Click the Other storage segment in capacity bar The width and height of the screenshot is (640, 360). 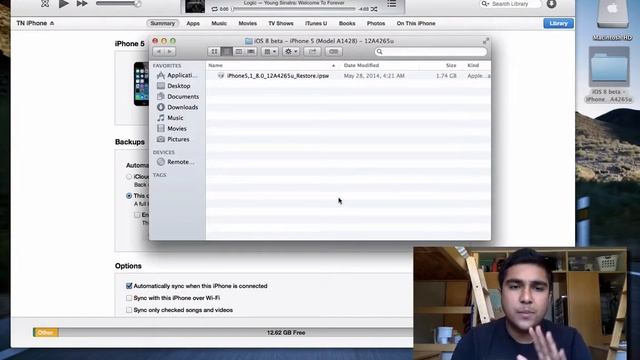point(46,333)
